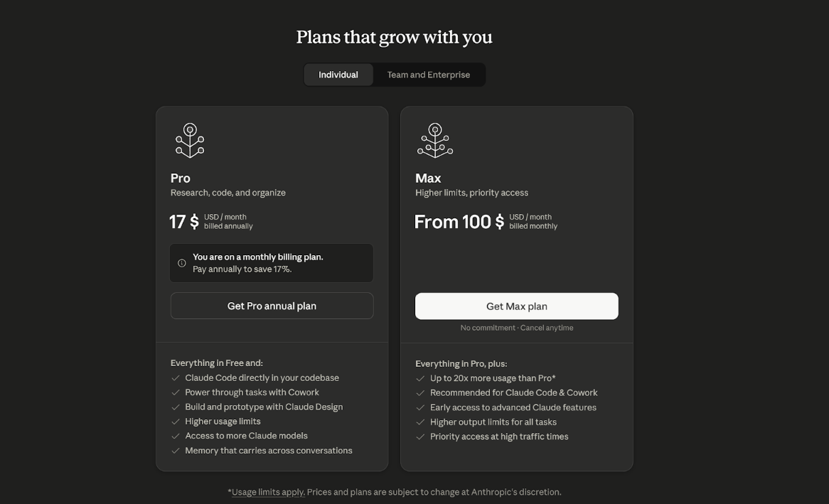Click the From 100 $ price text
Screen dimensions: 829x504
coord(459,222)
